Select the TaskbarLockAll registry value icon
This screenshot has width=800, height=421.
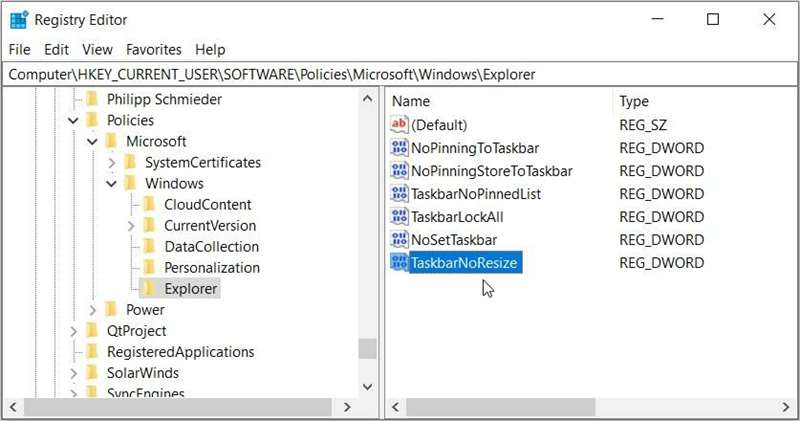400,217
